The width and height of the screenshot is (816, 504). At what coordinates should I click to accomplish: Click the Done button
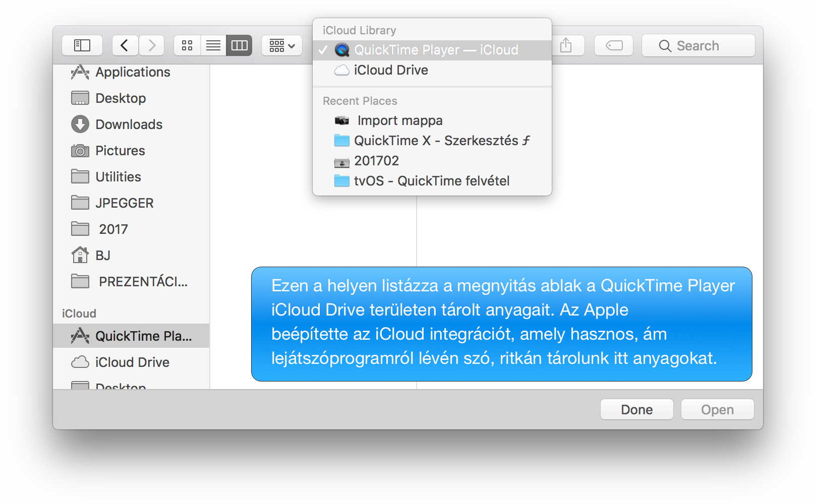click(x=637, y=409)
